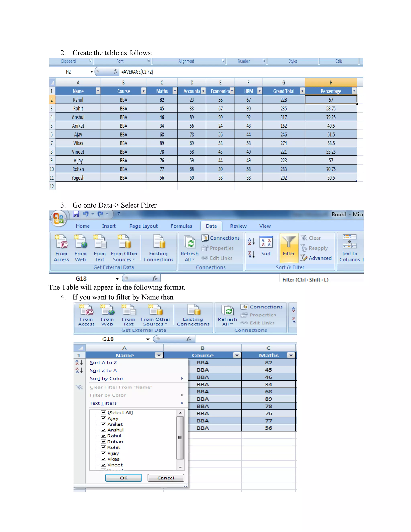The image size is (411, 532).
Task: Click the select-all corner of top sheet
Action: pyautogui.click(x=52, y=83)
